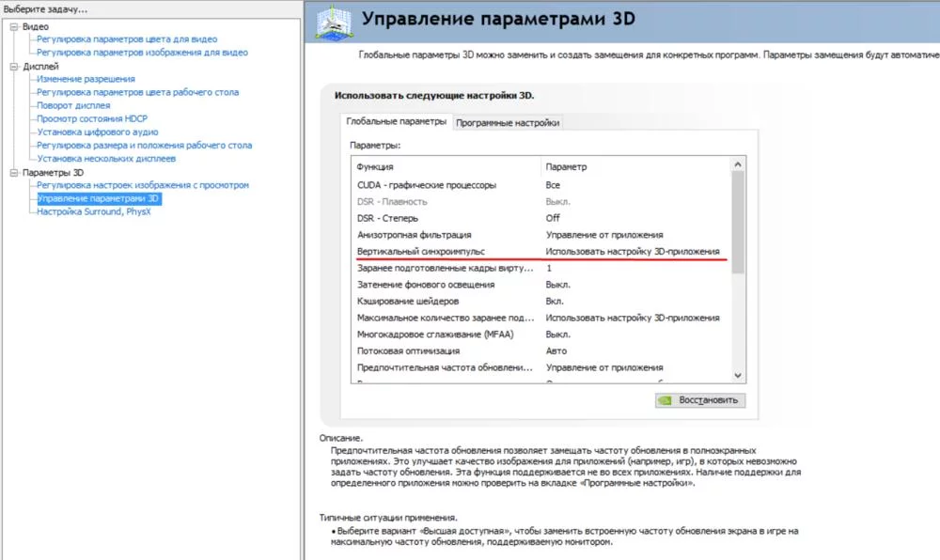Select DSR - Степень row
Image resolution: width=940 pixels, height=560 pixels.
pos(541,218)
